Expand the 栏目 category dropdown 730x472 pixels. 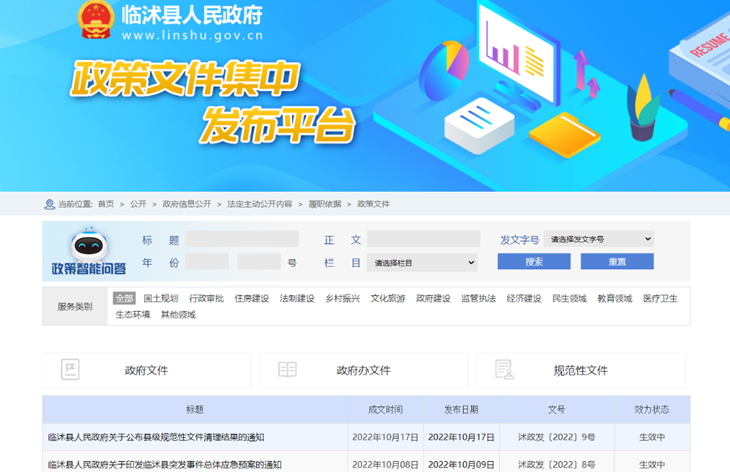tap(422, 263)
